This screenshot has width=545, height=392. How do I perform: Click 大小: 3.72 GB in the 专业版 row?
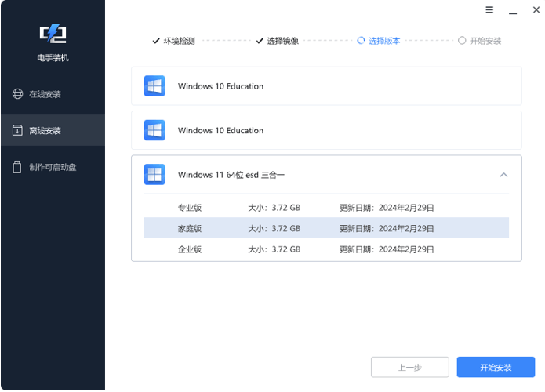click(274, 208)
